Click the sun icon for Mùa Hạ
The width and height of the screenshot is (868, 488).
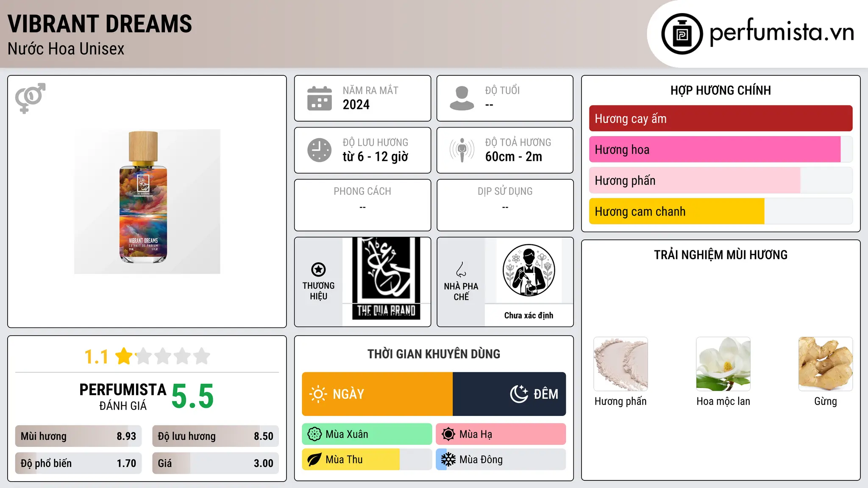pyautogui.click(x=448, y=434)
